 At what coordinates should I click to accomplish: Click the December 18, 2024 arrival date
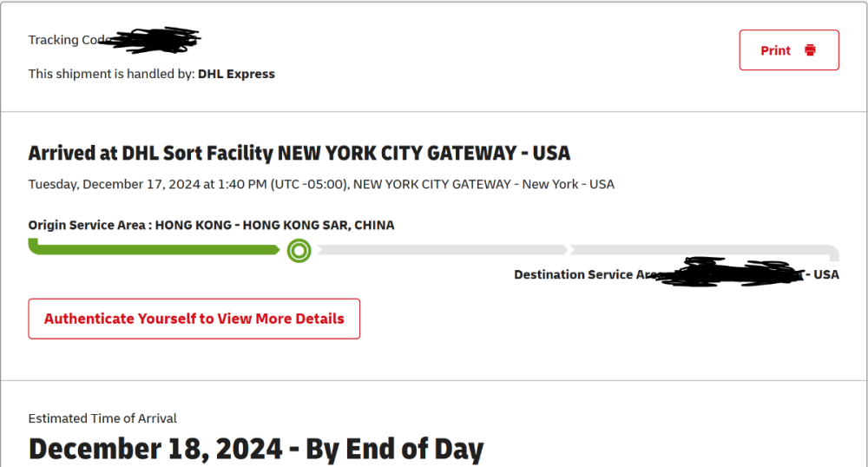[155, 449]
